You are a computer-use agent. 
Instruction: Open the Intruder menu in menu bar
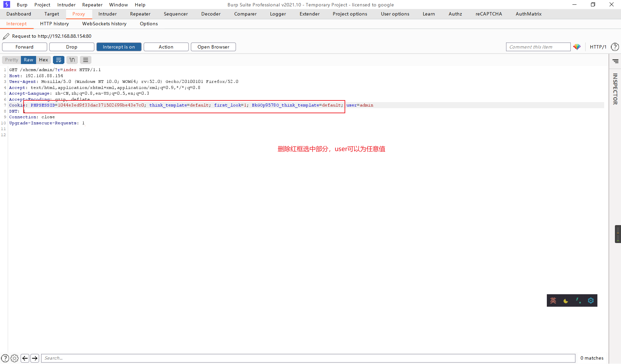coord(66,5)
